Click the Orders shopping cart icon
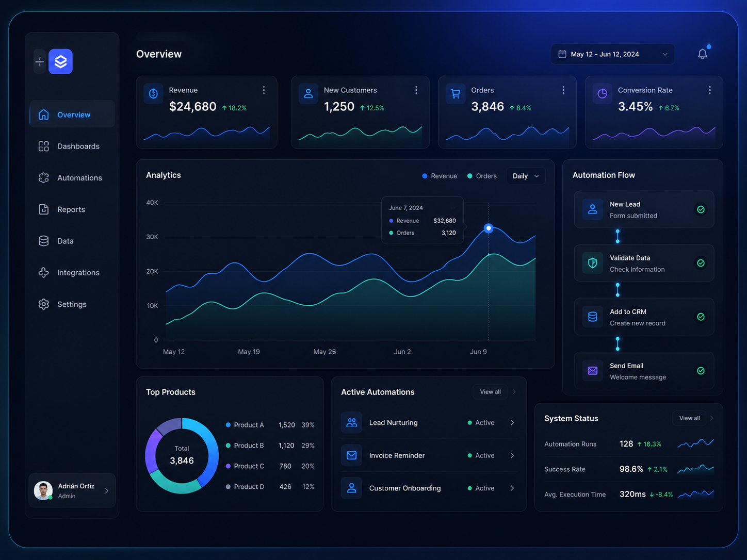Image resolution: width=747 pixels, height=560 pixels. [x=456, y=94]
